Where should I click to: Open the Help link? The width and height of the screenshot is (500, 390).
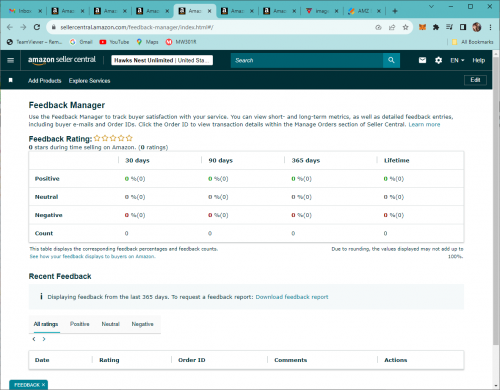pyautogui.click(x=478, y=60)
